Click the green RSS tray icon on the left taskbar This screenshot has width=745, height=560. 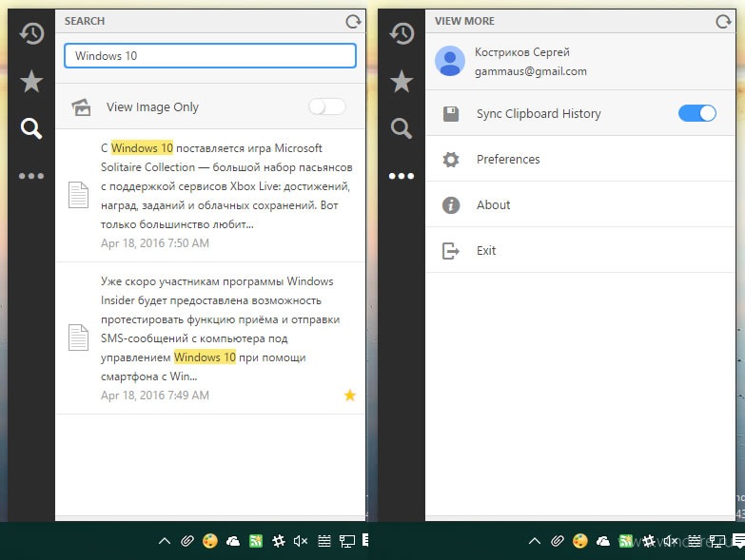pyautogui.click(x=256, y=541)
